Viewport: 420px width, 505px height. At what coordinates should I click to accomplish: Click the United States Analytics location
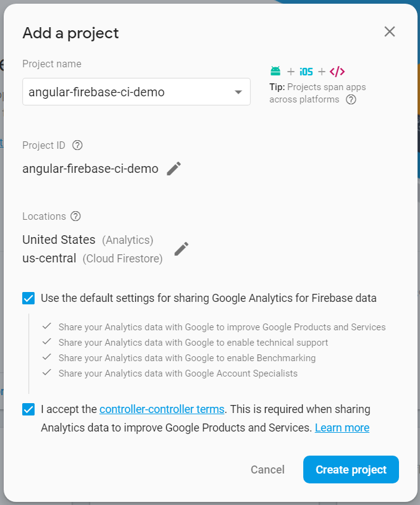(x=59, y=240)
